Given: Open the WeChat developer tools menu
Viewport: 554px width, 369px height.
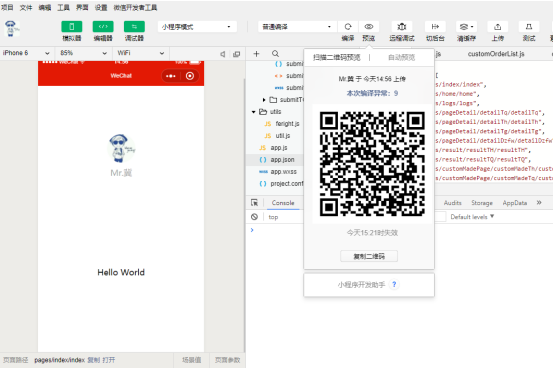Looking at the screenshot, I should [x=135, y=7].
